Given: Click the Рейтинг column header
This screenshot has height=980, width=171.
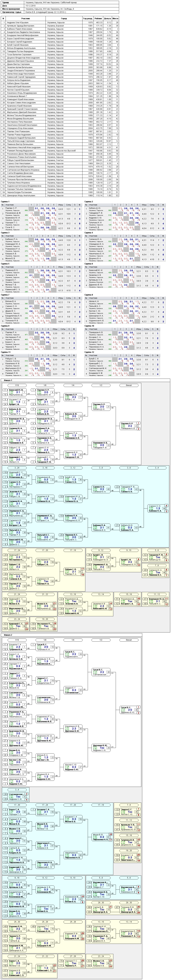Looking at the screenshot, I should (98, 18).
